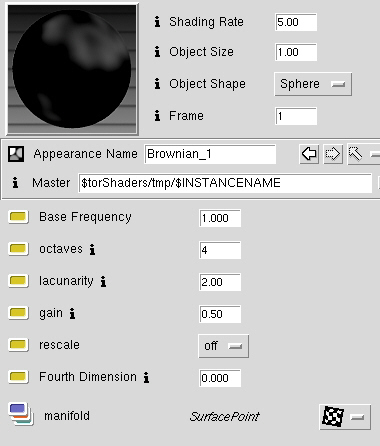Click the appearance type icon beside Appearance Name
Viewport: 380px width, 446px height.
pyautogui.click(x=16, y=154)
